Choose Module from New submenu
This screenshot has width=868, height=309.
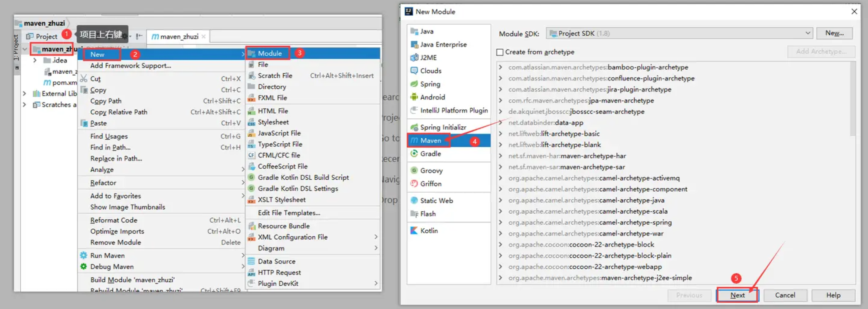(x=313, y=53)
